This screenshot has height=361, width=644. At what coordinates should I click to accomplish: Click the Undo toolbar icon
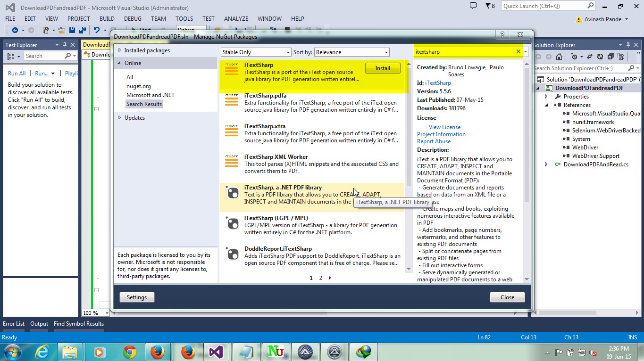pos(96,30)
